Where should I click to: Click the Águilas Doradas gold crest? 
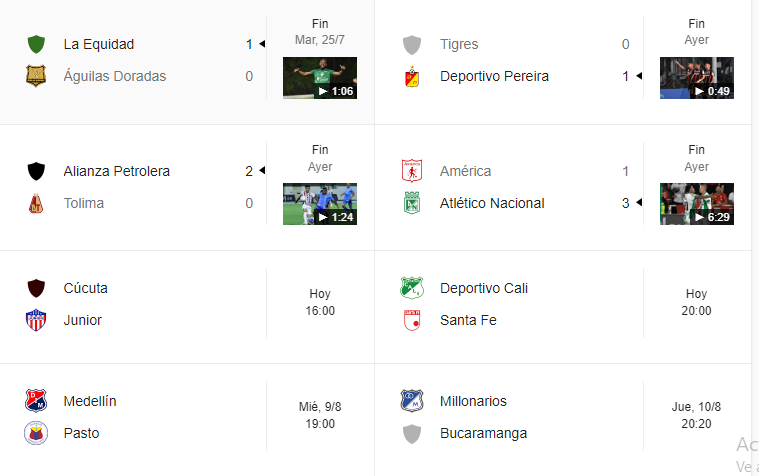click(36, 76)
